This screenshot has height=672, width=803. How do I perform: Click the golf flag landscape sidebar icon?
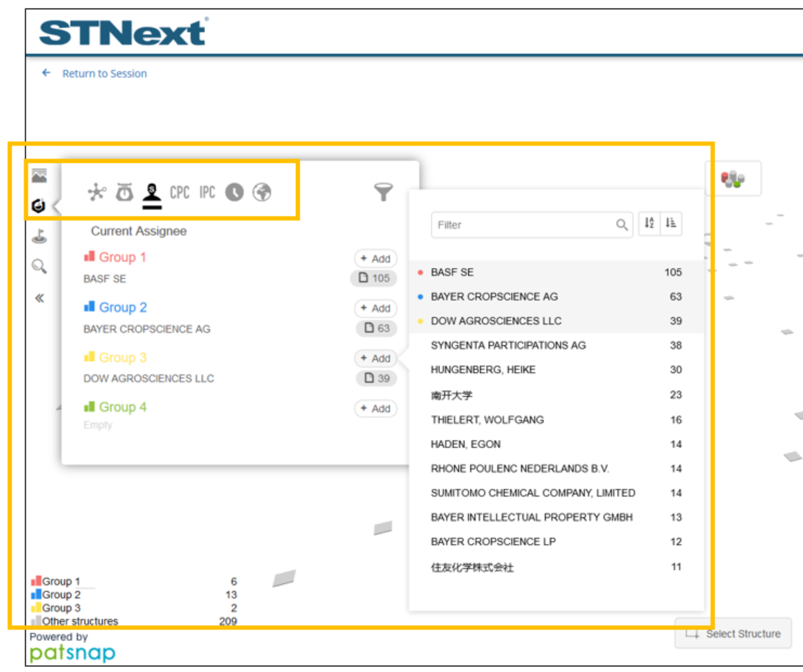39,236
